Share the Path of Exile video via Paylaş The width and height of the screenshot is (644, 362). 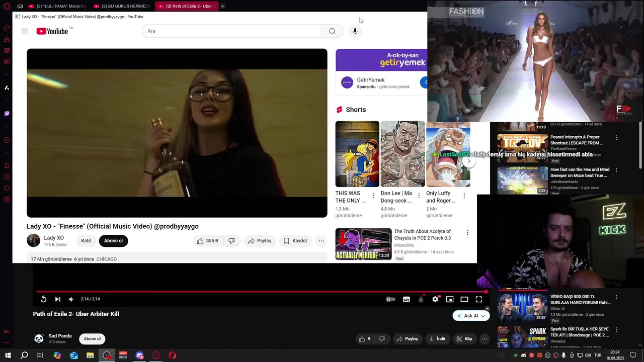407,339
